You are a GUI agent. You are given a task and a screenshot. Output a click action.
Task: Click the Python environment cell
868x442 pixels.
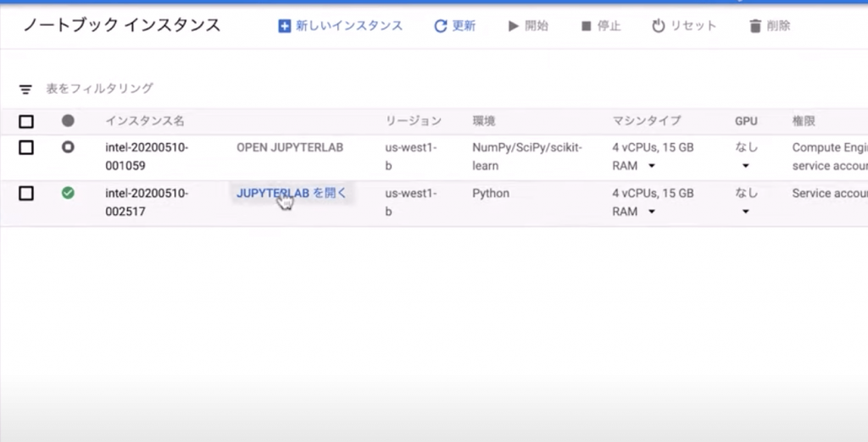(491, 194)
